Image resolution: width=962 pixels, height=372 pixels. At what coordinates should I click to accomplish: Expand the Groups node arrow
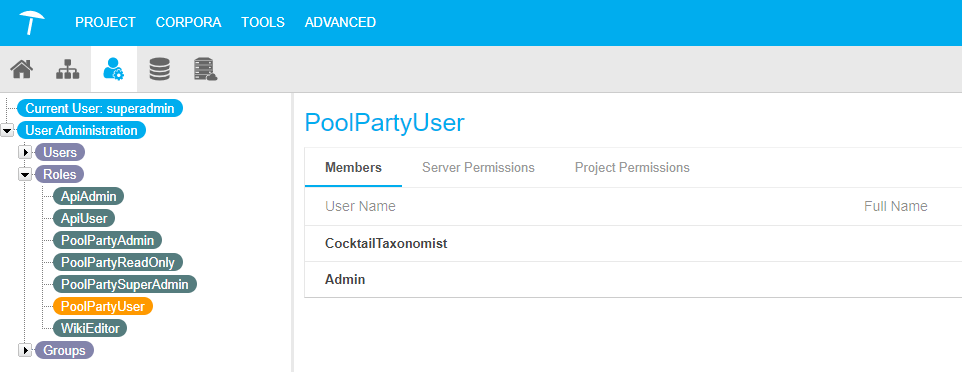(x=25, y=351)
